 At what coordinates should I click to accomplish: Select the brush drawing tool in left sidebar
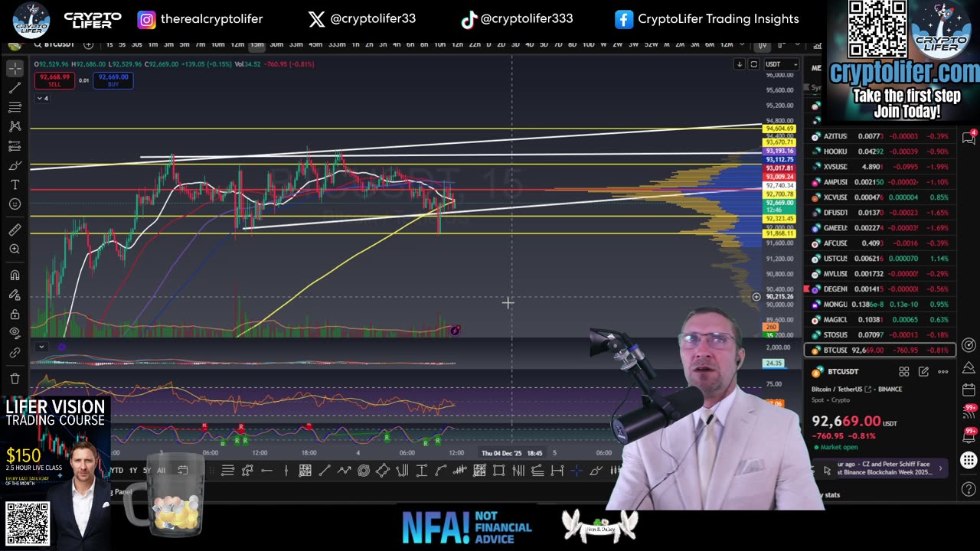pos(15,165)
